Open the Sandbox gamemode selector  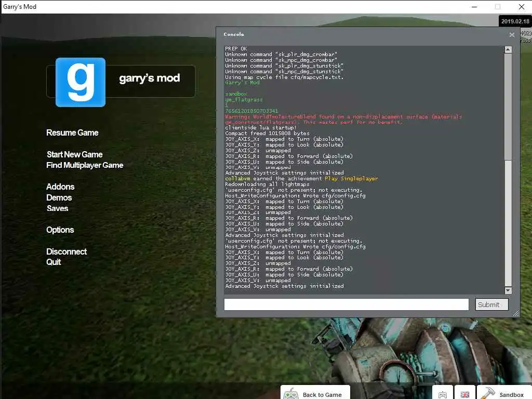pos(504,393)
